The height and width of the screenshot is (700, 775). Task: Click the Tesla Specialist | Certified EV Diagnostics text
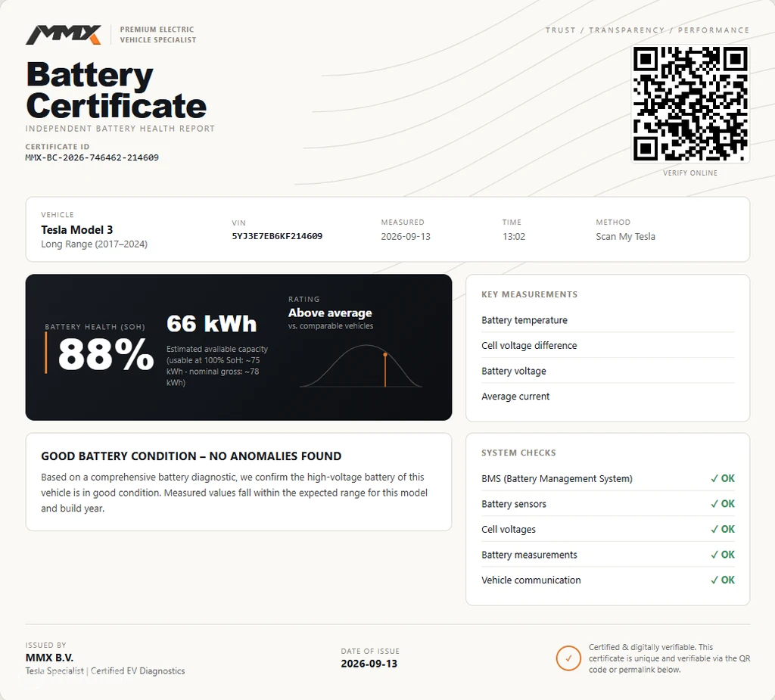(x=105, y=670)
